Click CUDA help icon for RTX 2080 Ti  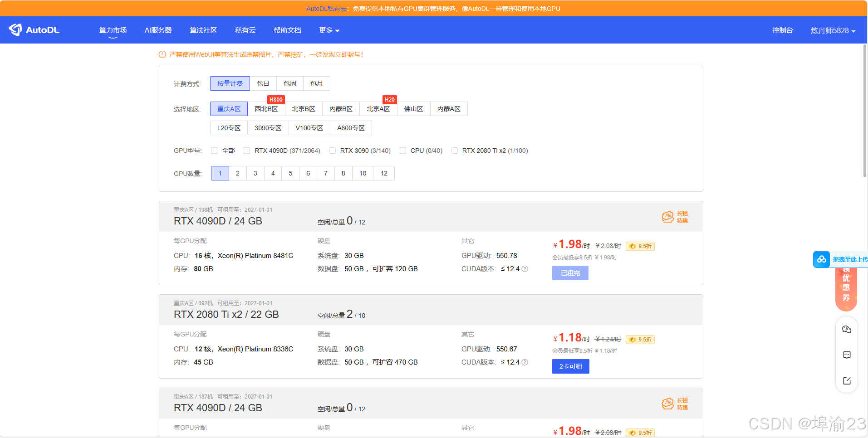[525, 362]
